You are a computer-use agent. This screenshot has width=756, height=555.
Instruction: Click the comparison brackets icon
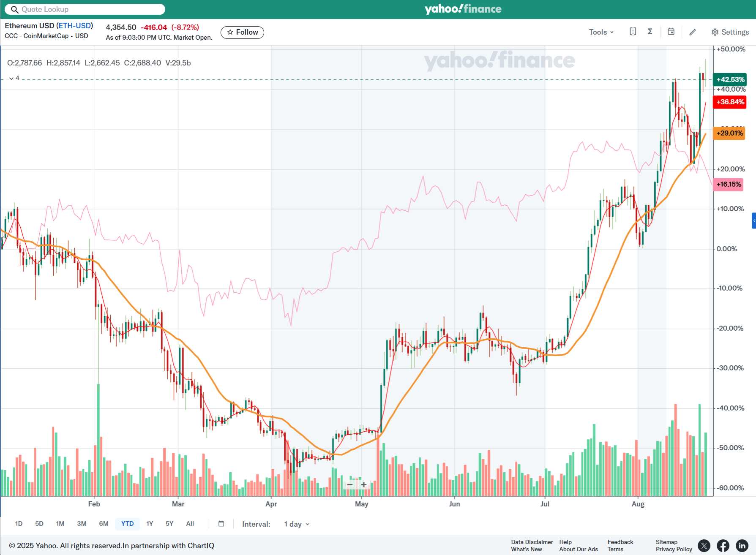(633, 32)
